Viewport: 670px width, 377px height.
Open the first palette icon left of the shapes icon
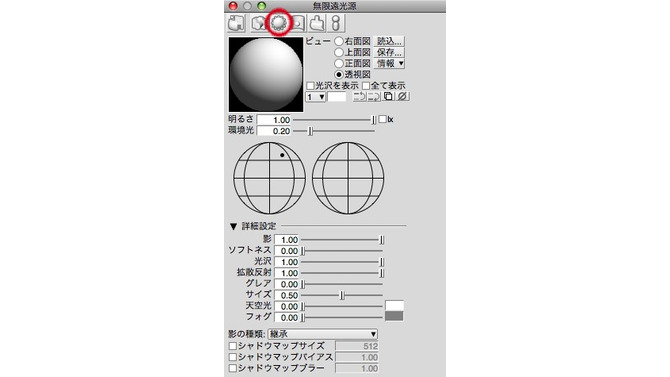pos(236,23)
